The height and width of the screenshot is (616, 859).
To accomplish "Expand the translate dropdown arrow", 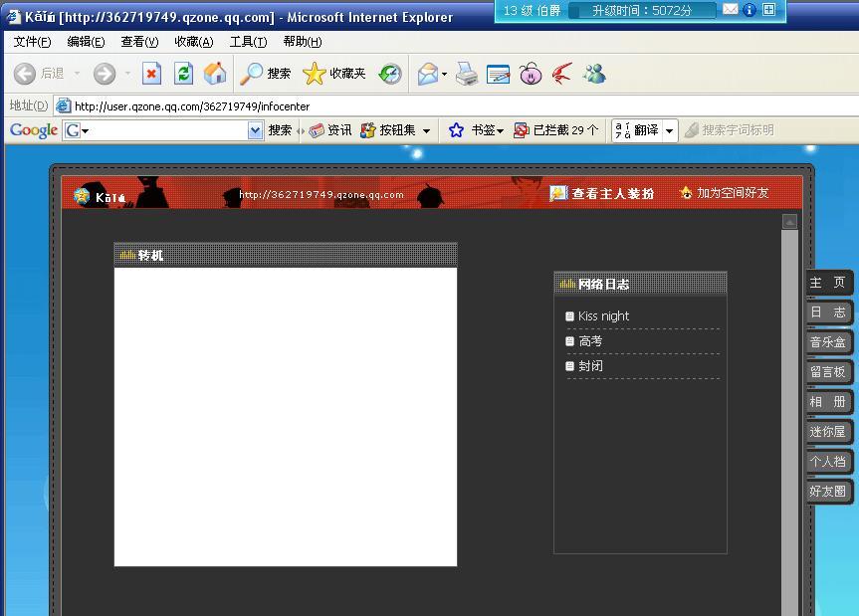I will (x=670, y=130).
